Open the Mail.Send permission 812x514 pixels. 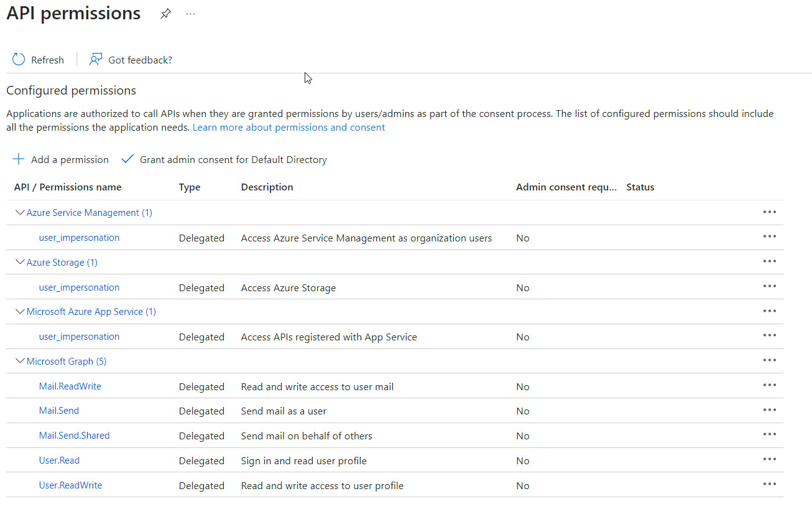click(59, 411)
